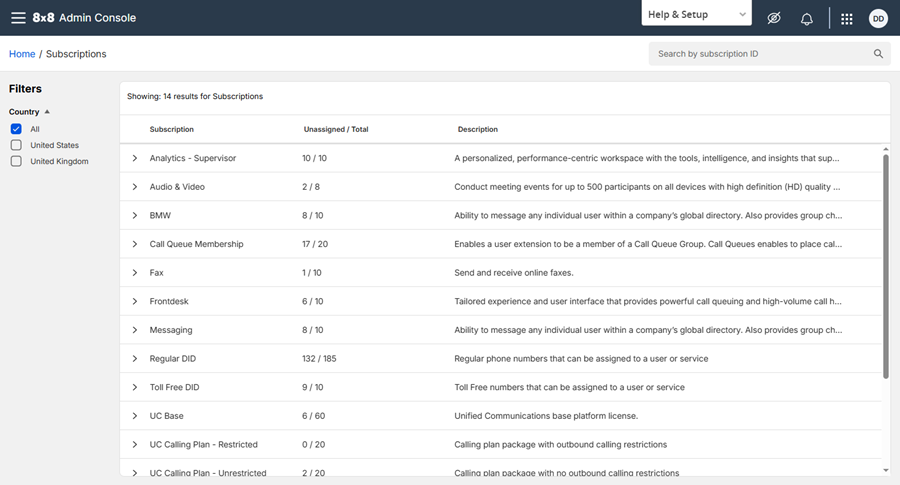Expand the UC Base row
The width and height of the screenshot is (900, 485).
(135, 416)
